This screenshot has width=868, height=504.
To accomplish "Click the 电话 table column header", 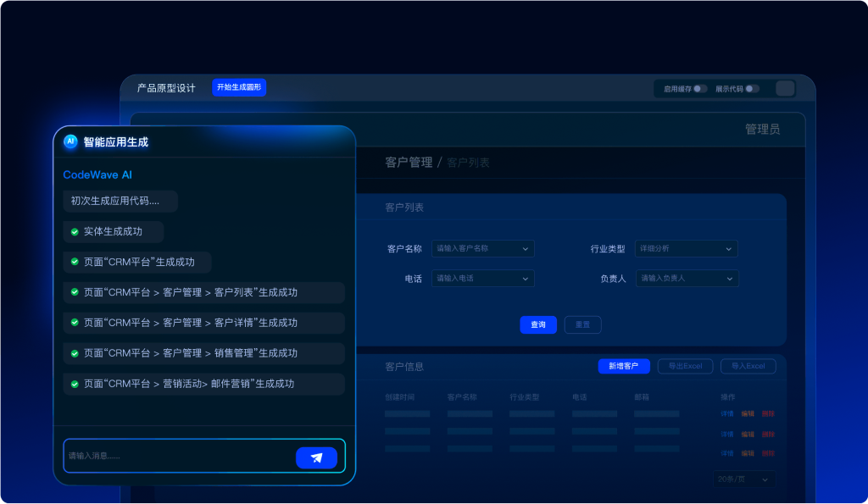I will 580,397.
